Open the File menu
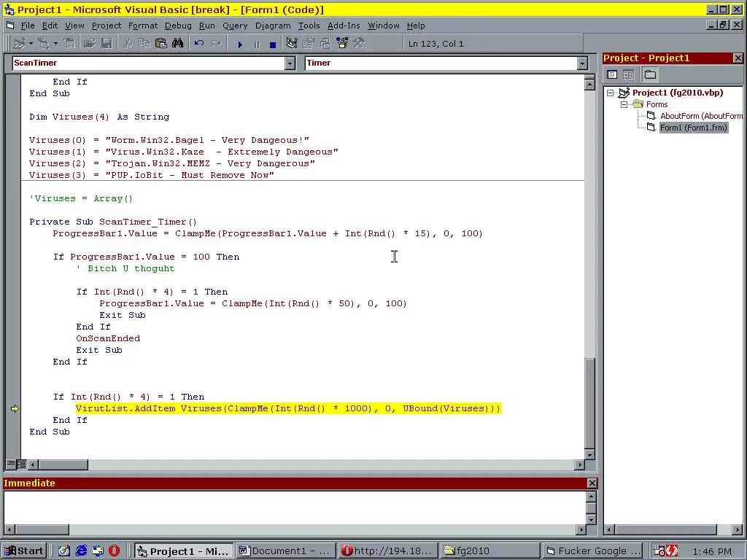Viewport: 747px width, 560px height. [x=28, y=26]
